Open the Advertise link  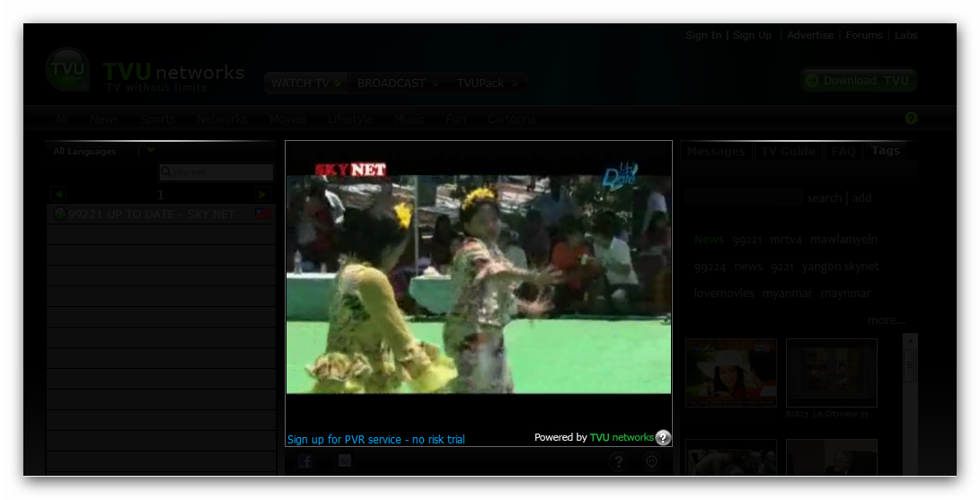pos(810,35)
